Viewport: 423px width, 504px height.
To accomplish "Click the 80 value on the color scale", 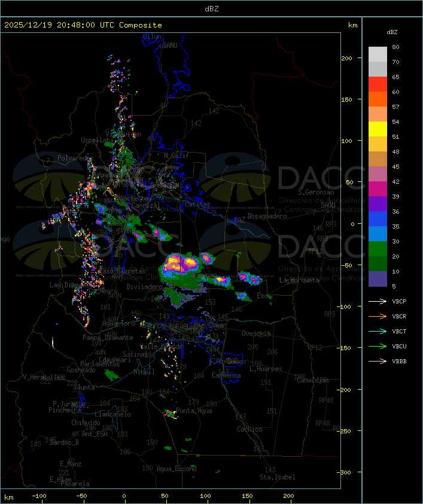I will [x=395, y=47].
